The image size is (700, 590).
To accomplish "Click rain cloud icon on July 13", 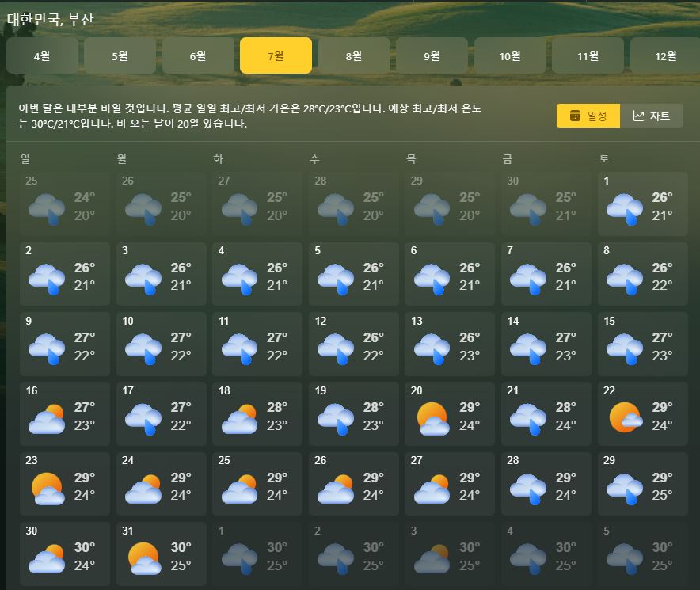I will pyautogui.click(x=432, y=349).
